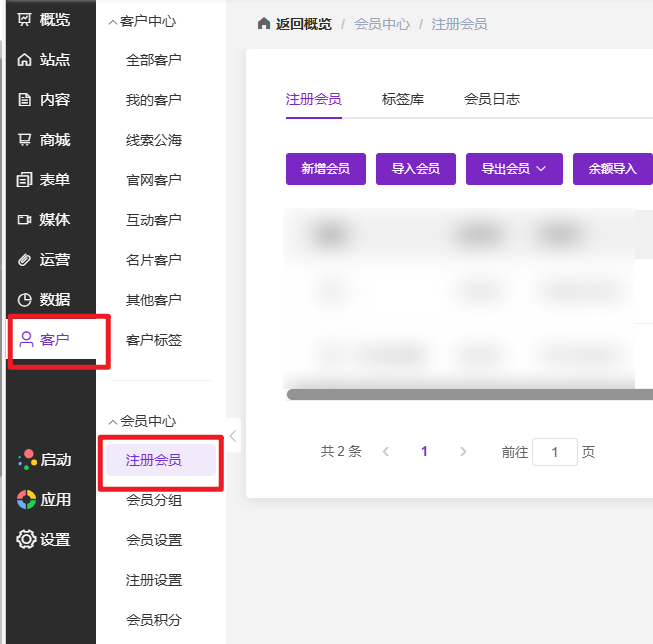Switch to the 会员日志 tab
The height and width of the screenshot is (644, 653).
491,99
